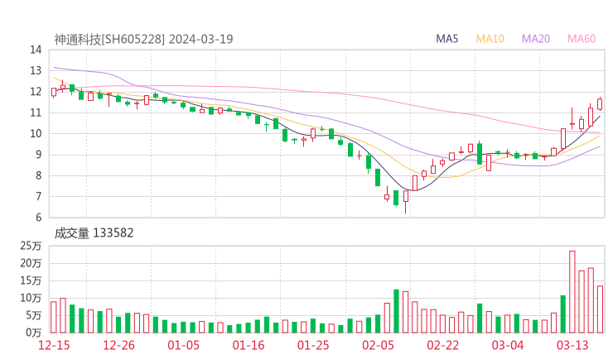Click the 12-26 date axis label

(118, 345)
